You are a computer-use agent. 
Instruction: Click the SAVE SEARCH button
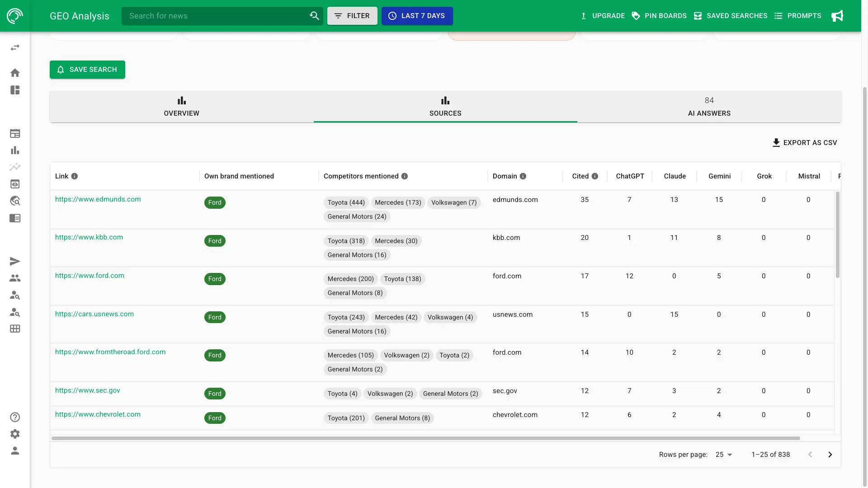click(87, 70)
